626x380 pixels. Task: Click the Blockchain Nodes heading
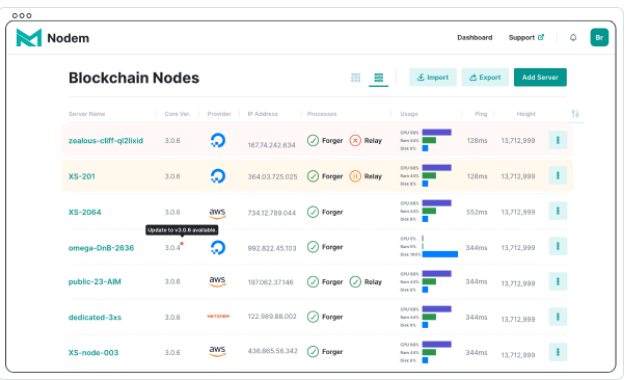pos(134,78)
